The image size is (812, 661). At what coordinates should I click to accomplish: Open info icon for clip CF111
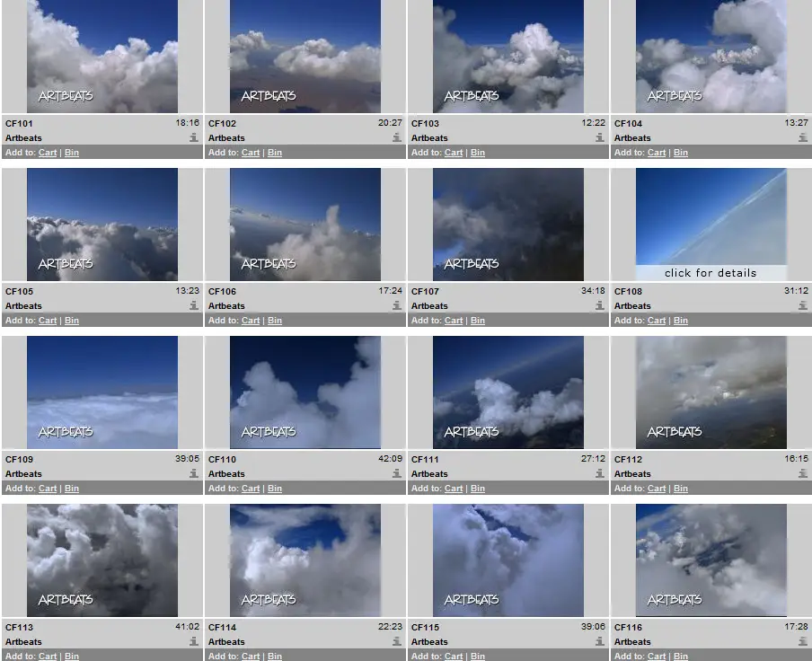click(600, 473)
